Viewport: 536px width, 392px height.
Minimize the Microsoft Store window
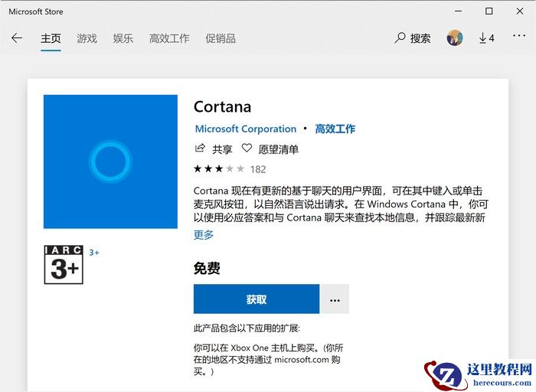pos(459,11)
